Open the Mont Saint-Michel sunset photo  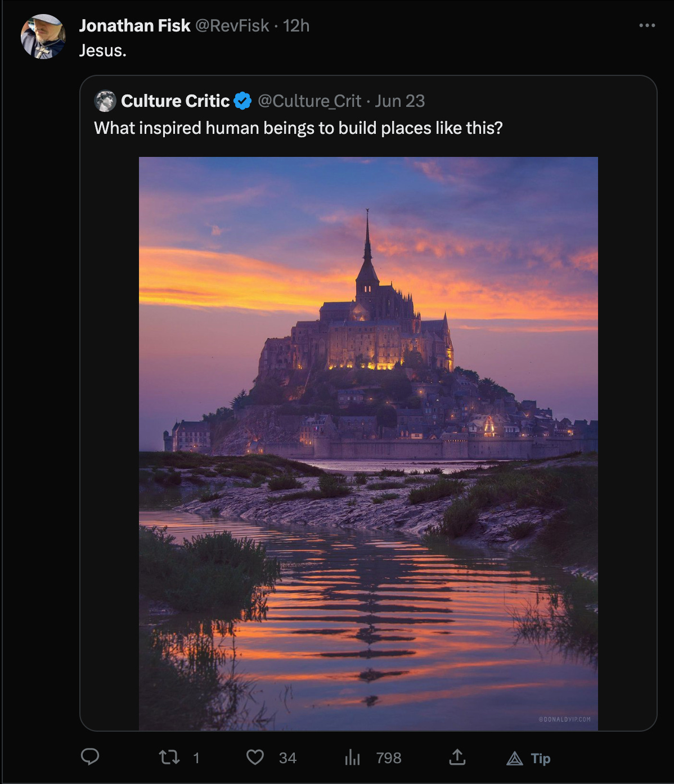(x=369, y=444)
